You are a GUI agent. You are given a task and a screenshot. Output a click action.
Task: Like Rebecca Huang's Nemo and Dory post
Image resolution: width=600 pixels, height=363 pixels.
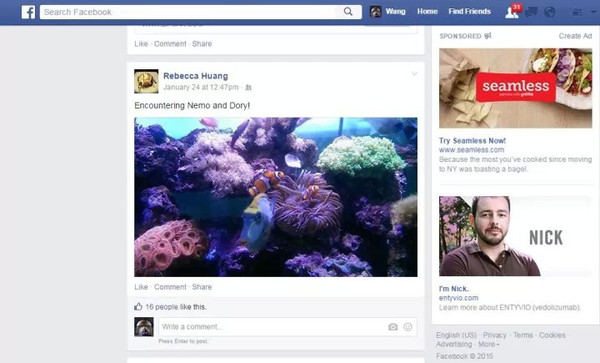pyautogui.click(x=141, y=287)
